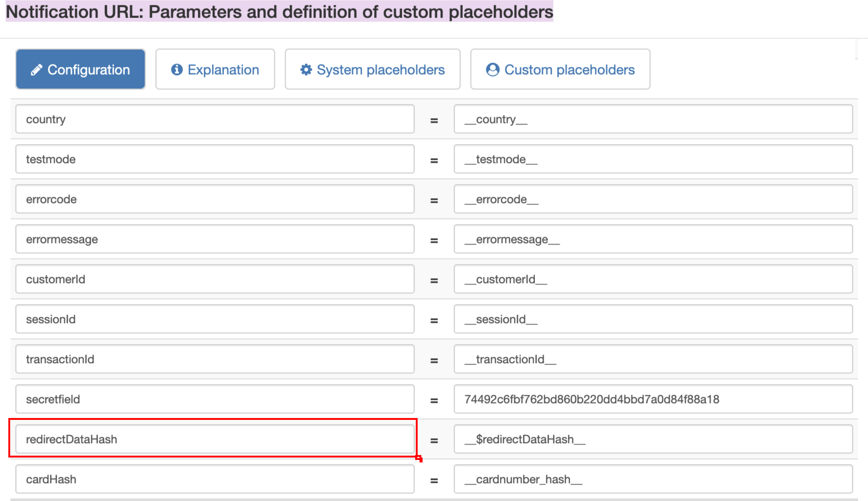
Task: Click the redirectDataHash parameter name field
Action: [215, 439]
